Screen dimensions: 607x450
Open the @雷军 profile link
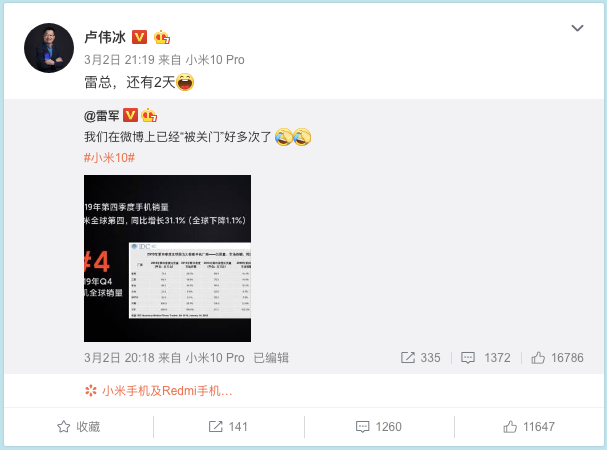coord(101,116)
